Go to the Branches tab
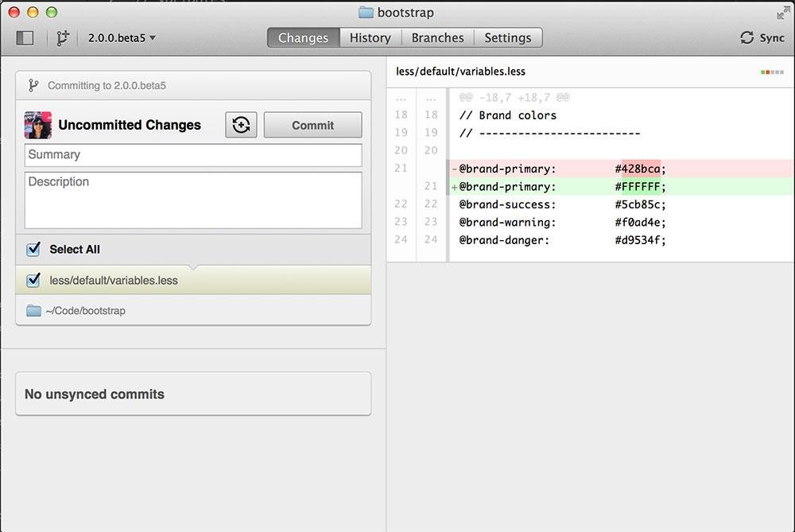 tap(437, 38)
